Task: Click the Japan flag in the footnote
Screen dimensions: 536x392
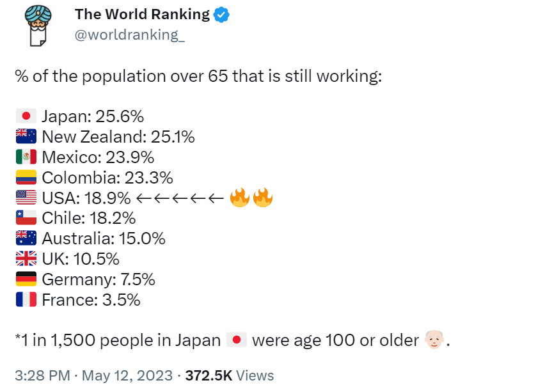Action: tap(236, 341)
